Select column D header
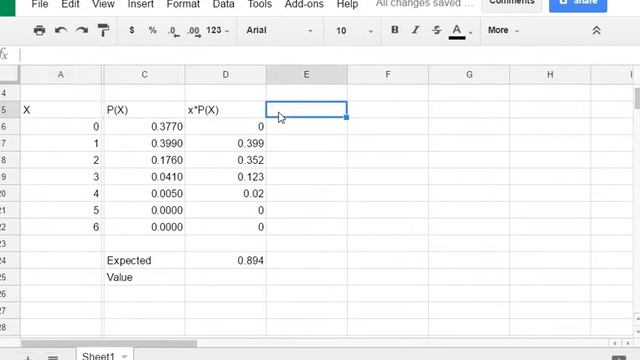 pos(225,75)
